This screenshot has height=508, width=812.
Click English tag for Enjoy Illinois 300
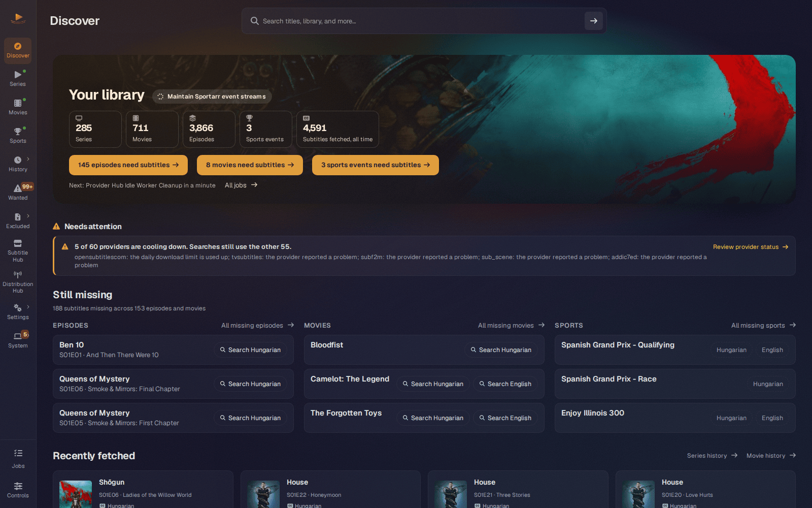click(x=772, y=418)
